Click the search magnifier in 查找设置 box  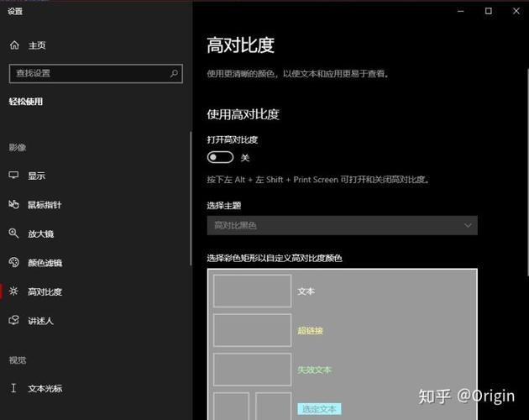[x=174, y=73]
